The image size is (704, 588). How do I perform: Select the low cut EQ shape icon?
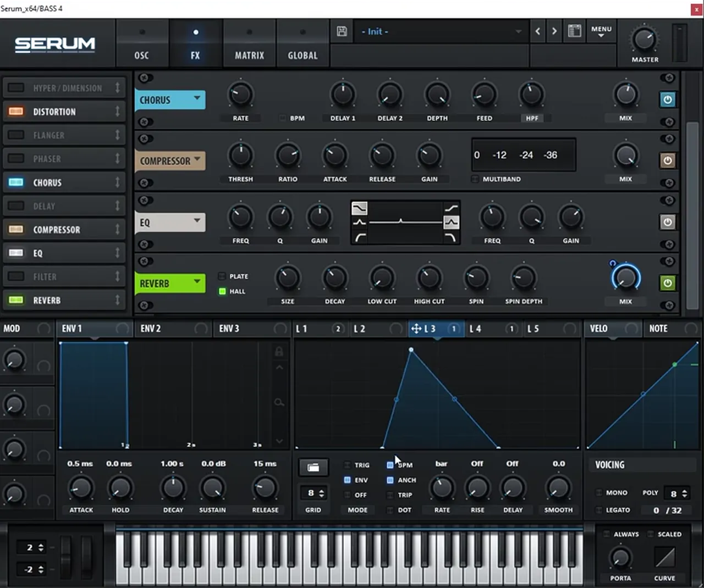[x=359, y=237]
